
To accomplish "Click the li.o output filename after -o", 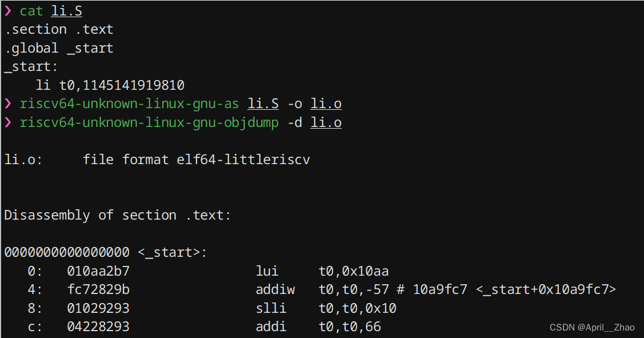I will [326, 104].
